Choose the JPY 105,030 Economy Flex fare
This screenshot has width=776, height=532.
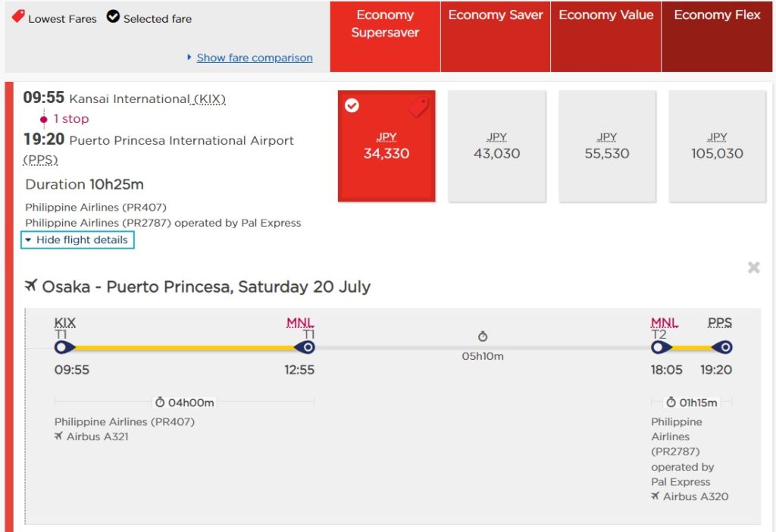pyautogui.click(x=717, y=146)
